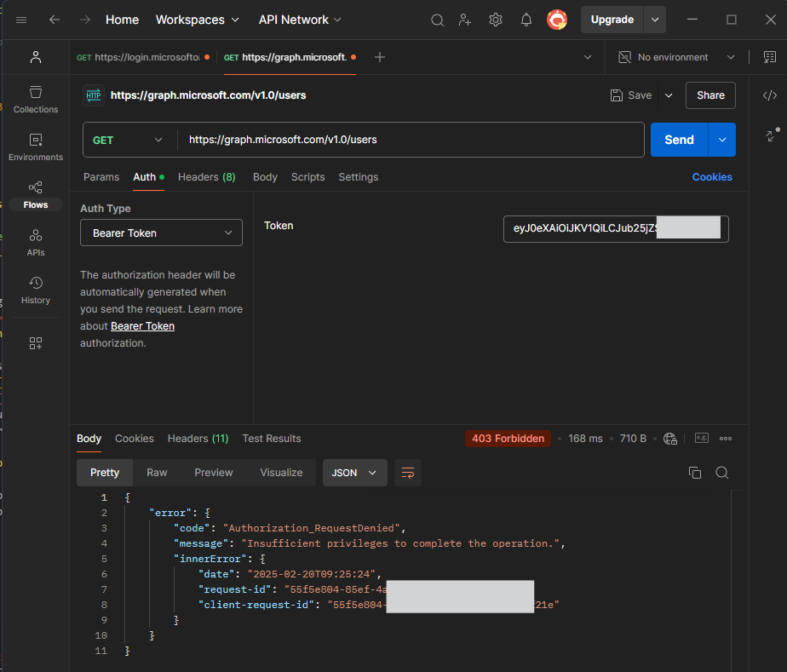The image size is (787, 672).
Task: Go to Home
Action: coord(122,20)
